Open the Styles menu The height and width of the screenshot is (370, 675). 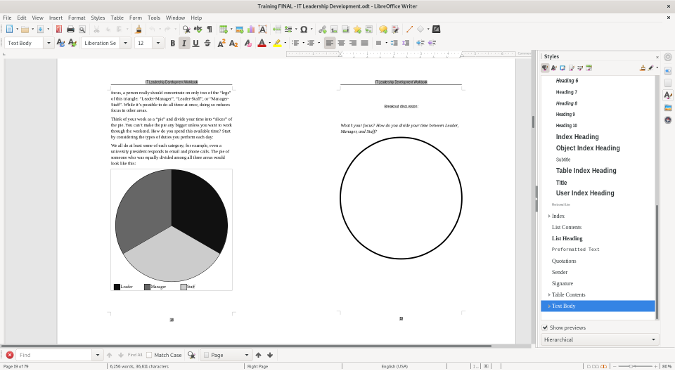click(x=98, y=18)
